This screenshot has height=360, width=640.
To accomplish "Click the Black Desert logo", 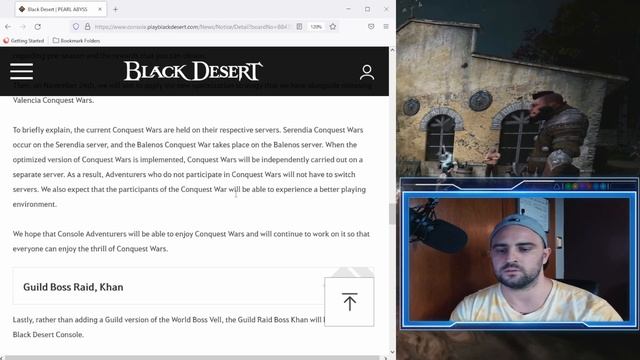I will [x=193, y=71].
